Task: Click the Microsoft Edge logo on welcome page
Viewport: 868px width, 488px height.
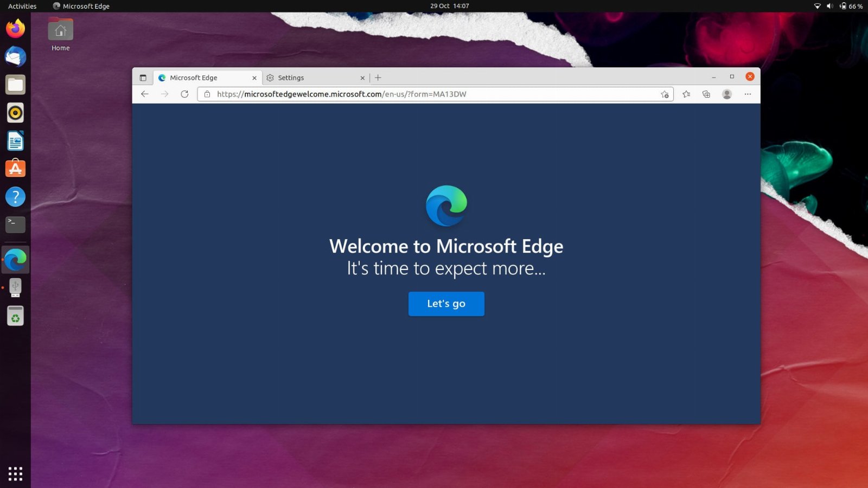Action: pos(446,206)
